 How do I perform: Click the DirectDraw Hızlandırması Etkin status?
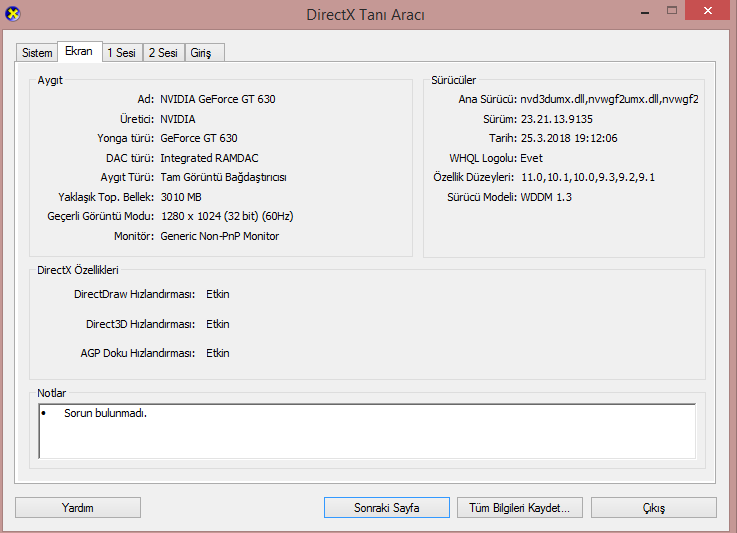pyautogui.click(x=218, y=295)
